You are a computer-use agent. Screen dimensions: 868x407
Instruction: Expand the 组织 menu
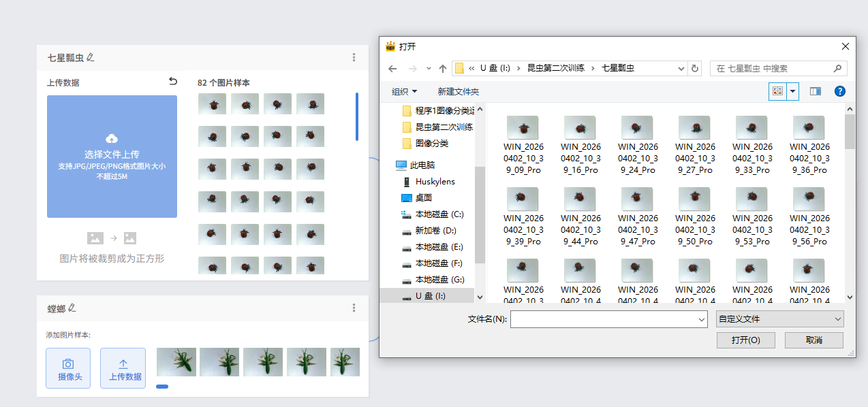pyautogui.click(x=405, y=91)
